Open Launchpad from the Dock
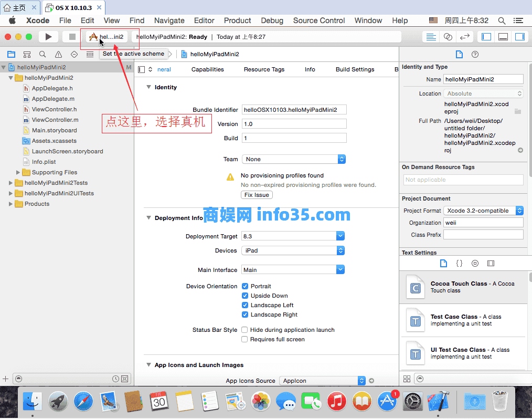 point(58,401)
